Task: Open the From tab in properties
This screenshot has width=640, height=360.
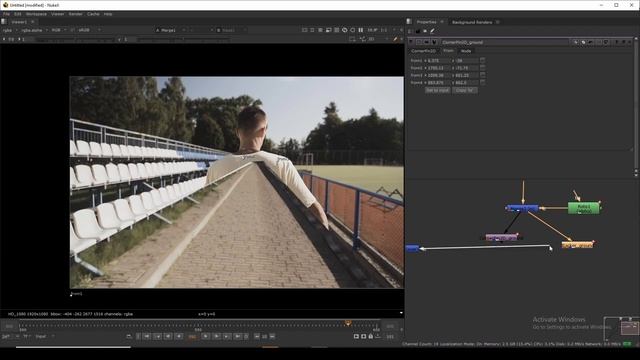Action: [448, 51]
